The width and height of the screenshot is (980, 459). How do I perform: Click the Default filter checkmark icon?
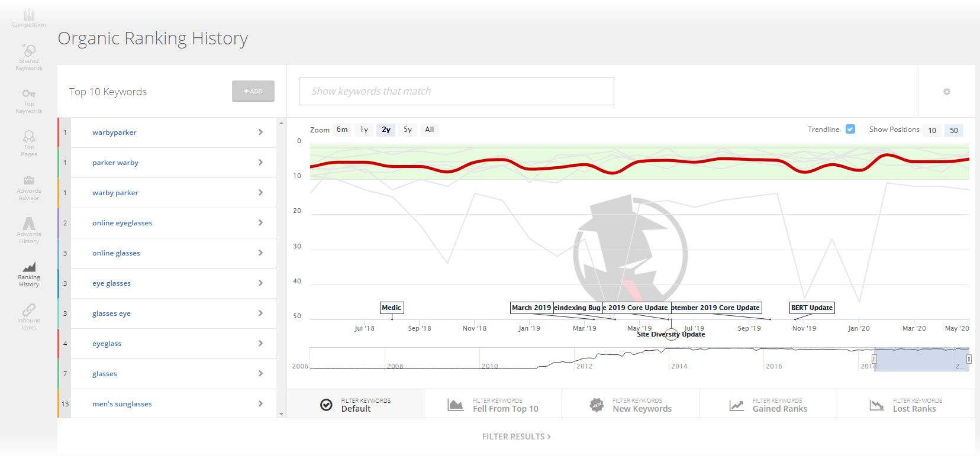[326, 405]
